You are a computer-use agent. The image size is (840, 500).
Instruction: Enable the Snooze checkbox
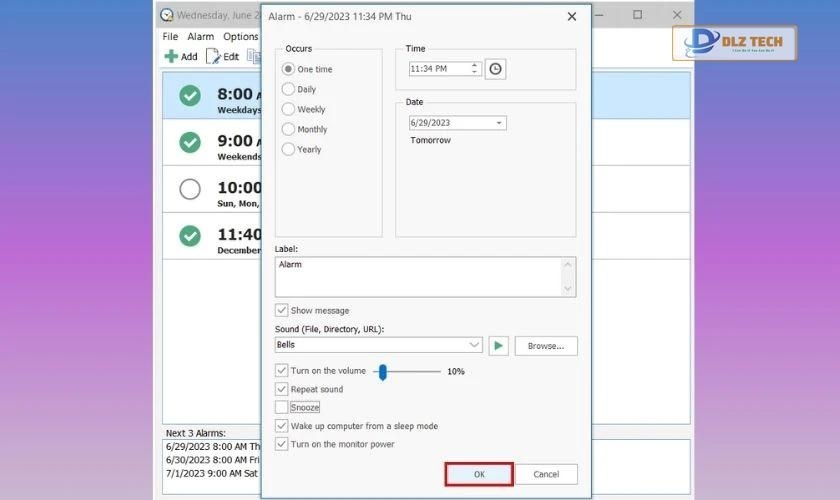tap(281, 407)
